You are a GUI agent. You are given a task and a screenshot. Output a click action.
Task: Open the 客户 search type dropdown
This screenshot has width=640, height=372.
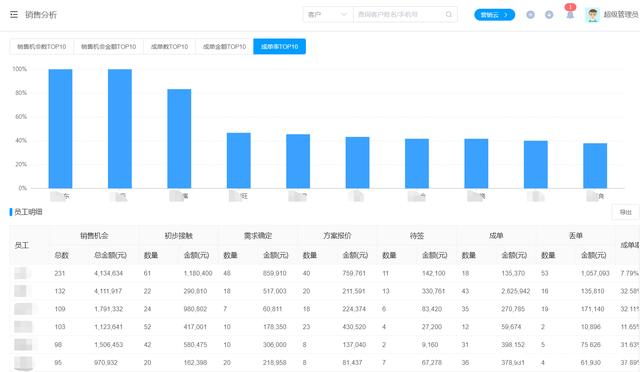point(328,15)
